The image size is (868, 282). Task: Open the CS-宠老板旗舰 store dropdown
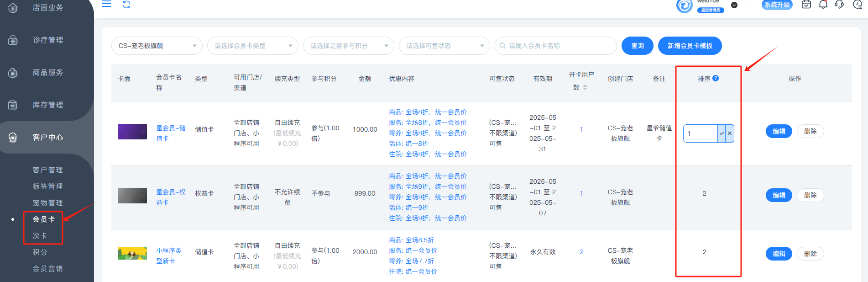[x=157, y=46]
